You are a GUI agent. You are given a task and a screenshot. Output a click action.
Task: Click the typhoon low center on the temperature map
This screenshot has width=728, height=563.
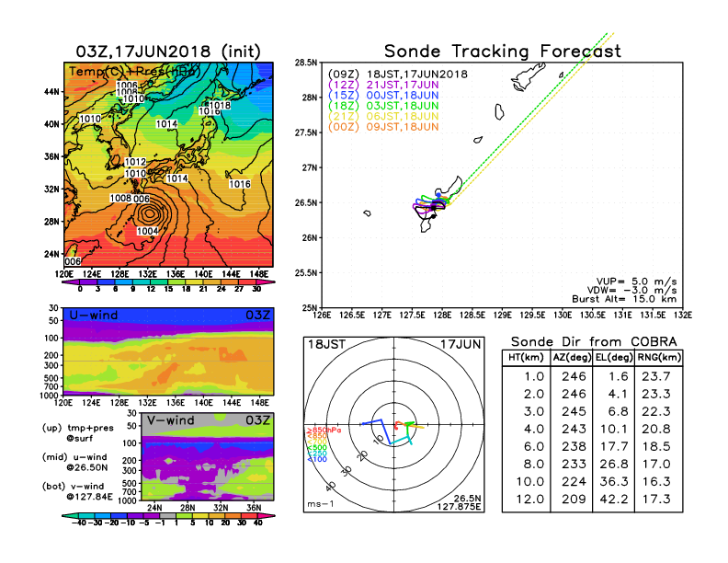(150, 213)
